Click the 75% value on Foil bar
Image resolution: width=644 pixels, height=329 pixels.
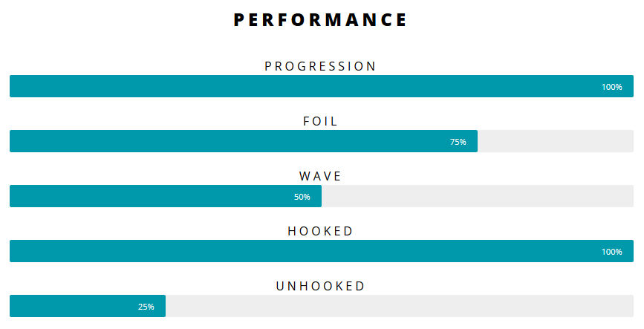click(458, 142)
